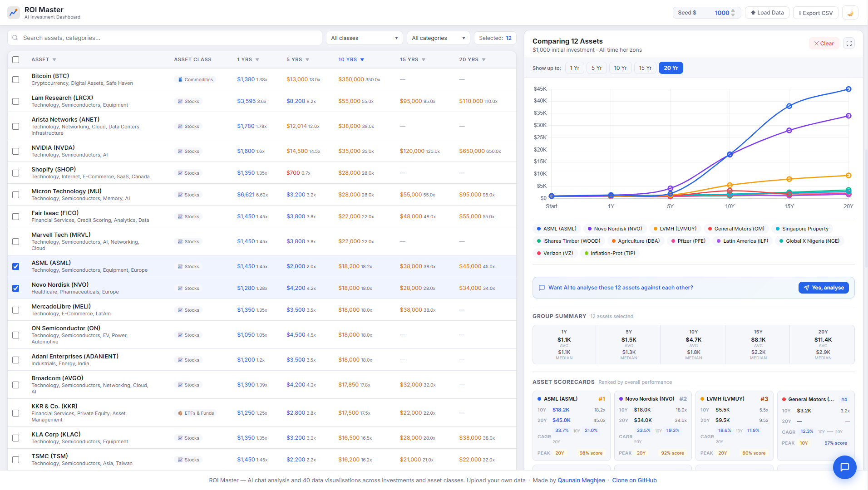Open the All categories dropdown
868x490 pixels.
click(438, 38)
